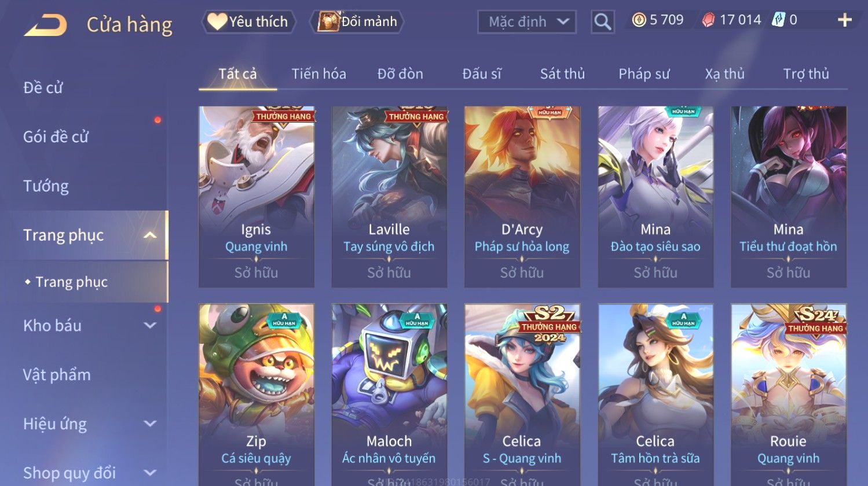Screen dimensions: 868x486
Task: Expand the Kho báu sidebar section
Action: click(150, 325)
